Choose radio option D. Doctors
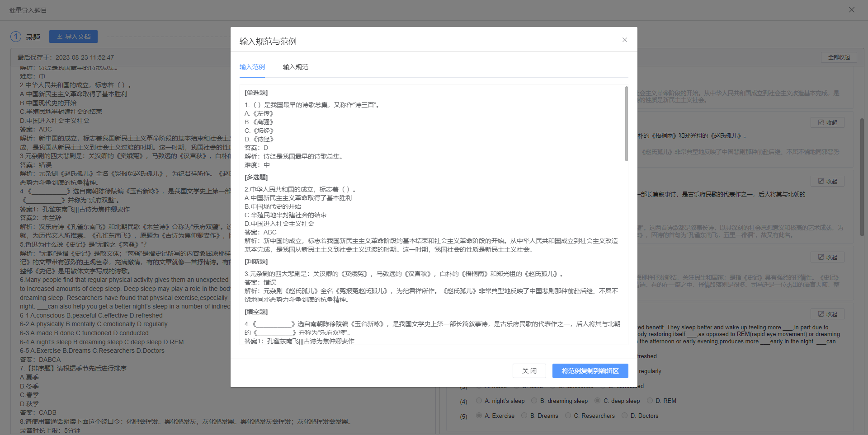The width and height of the screenshot is (868, 435). pos(624,416)
